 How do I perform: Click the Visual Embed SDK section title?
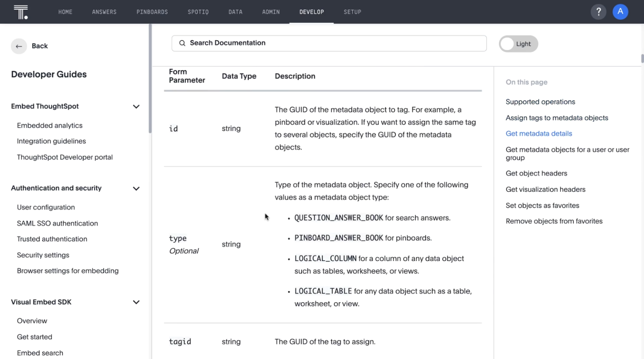pyautogui.click(x=41, y=302)
